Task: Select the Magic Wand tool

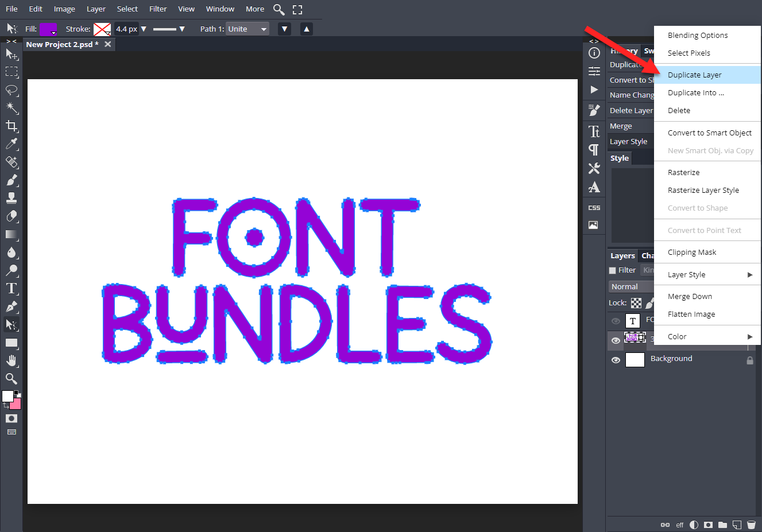Action: click(11, 108)
